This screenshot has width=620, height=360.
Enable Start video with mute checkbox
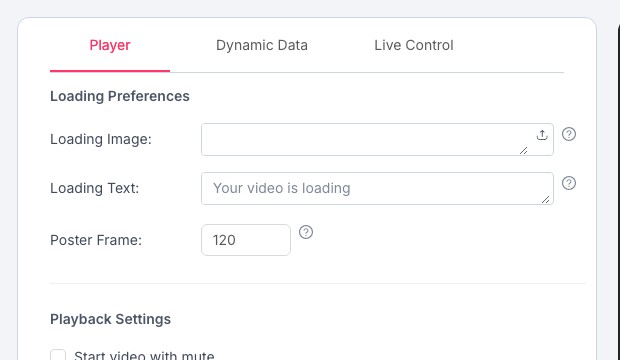58,355
